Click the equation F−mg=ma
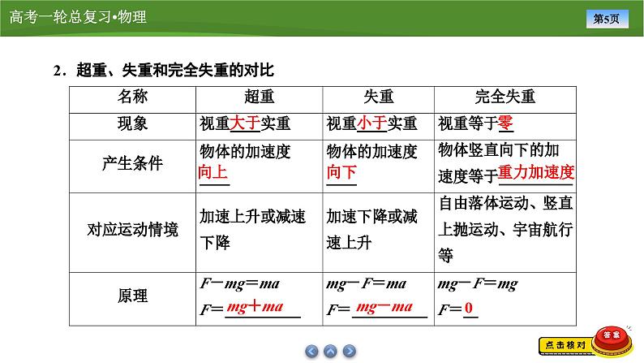This screenshot has height=363, width=644. 240,283
